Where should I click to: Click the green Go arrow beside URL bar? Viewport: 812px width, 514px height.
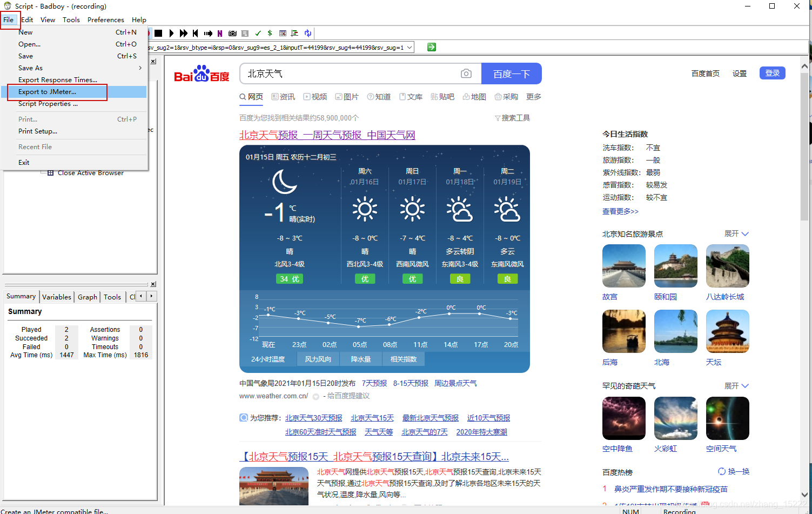[x=432, y=47]
